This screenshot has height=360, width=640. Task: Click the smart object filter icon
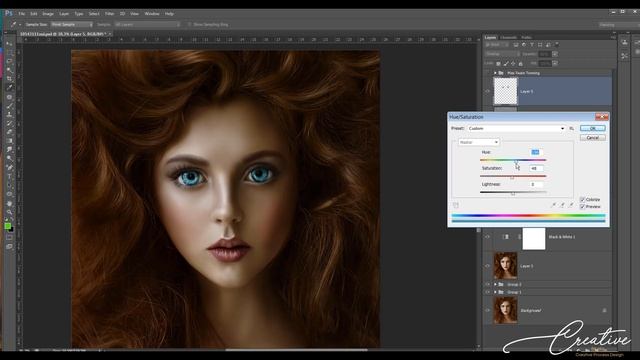coord(548,45)
